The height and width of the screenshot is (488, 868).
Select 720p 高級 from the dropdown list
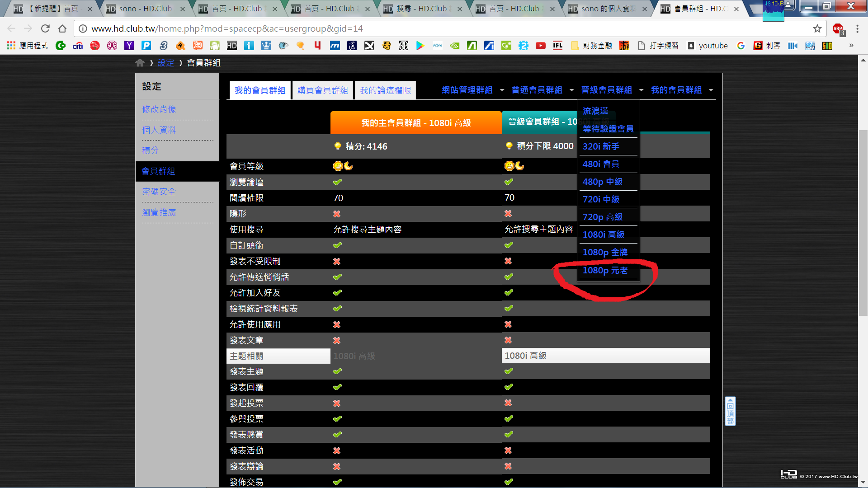(x=602, y=217)
